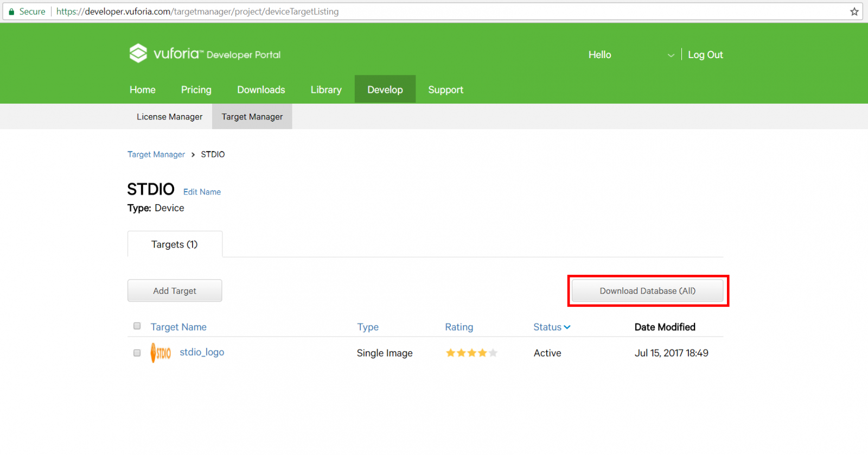Click Download Database (All) button
Viewport: 868px width, 455px height.
pyautogui.click(x=648, y=290)
